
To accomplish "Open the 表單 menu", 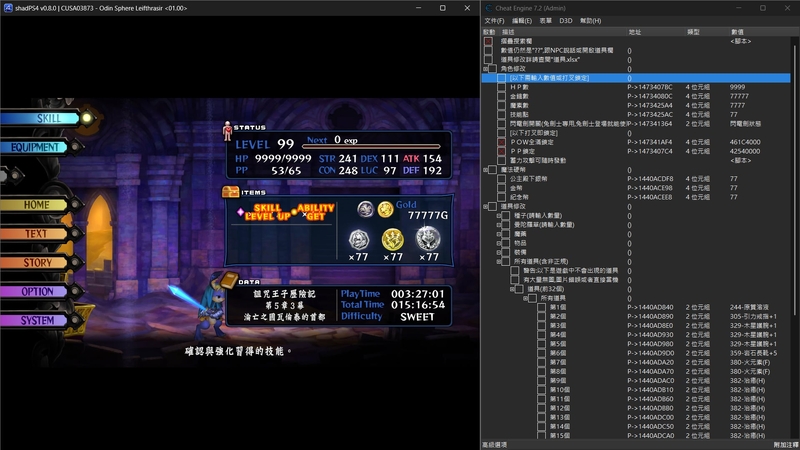I will (x=545, y=21).
